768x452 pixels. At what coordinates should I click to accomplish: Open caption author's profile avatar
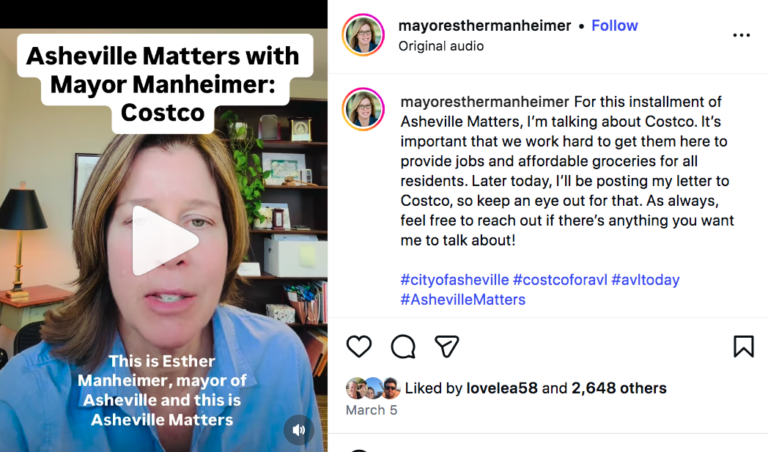(363, 109)
